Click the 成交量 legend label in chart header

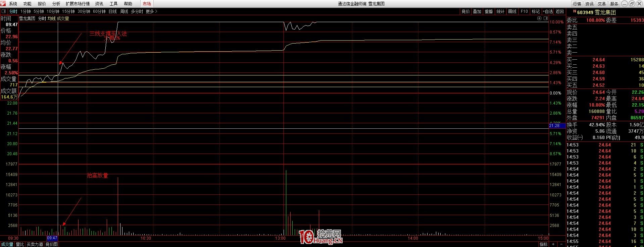click(63, 18)
